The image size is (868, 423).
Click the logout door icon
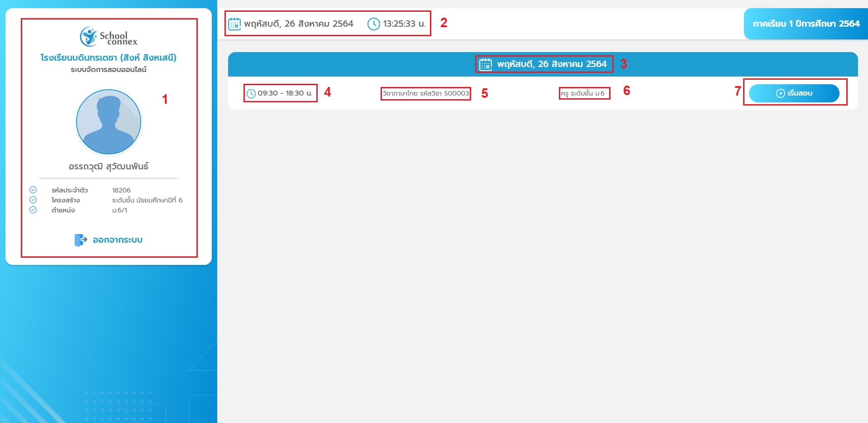tap(81, 240)
